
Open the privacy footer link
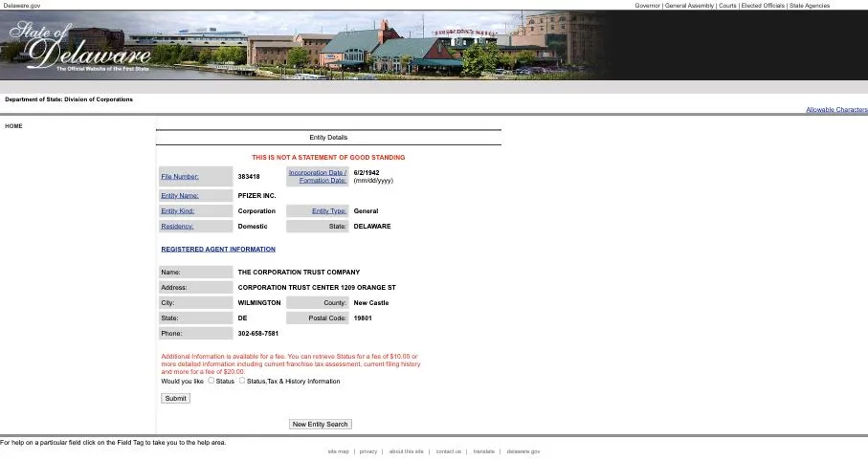pos(368,451)
